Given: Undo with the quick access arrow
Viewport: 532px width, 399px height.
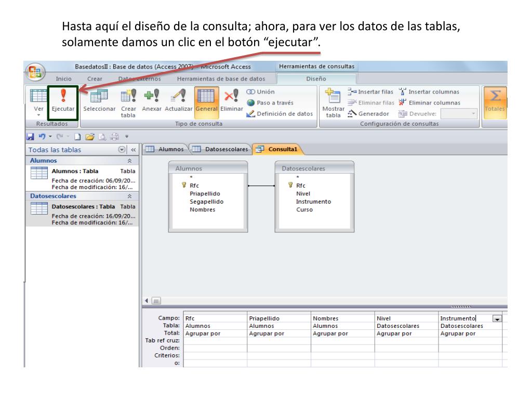Looking at the screenshot, I should [x=42, y=137].
